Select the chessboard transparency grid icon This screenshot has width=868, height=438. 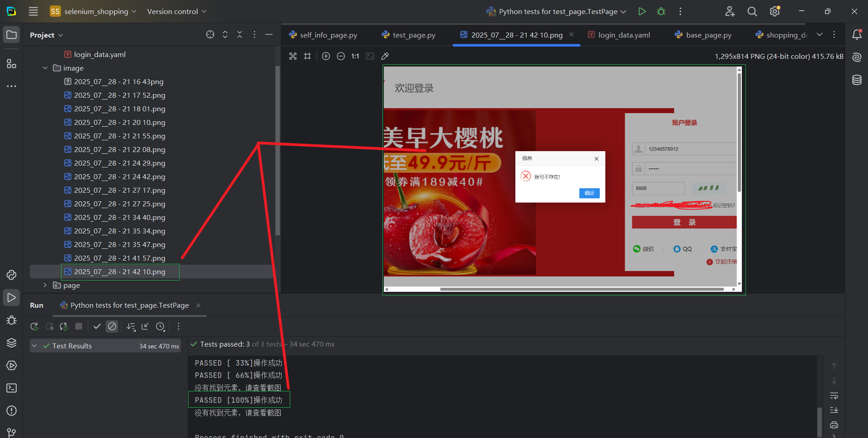click(293, 56)
